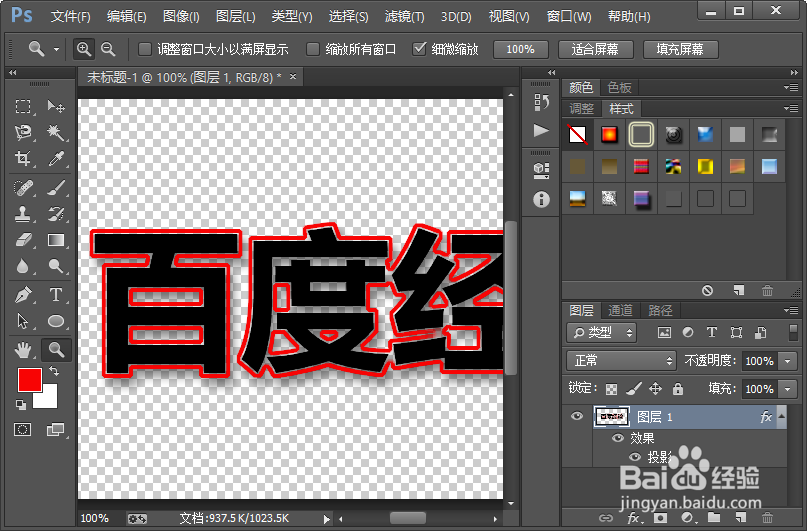Viewport: 807px width, 531px height.
Task: Add layer mask at Layers panel bottom
Action: 660,518
